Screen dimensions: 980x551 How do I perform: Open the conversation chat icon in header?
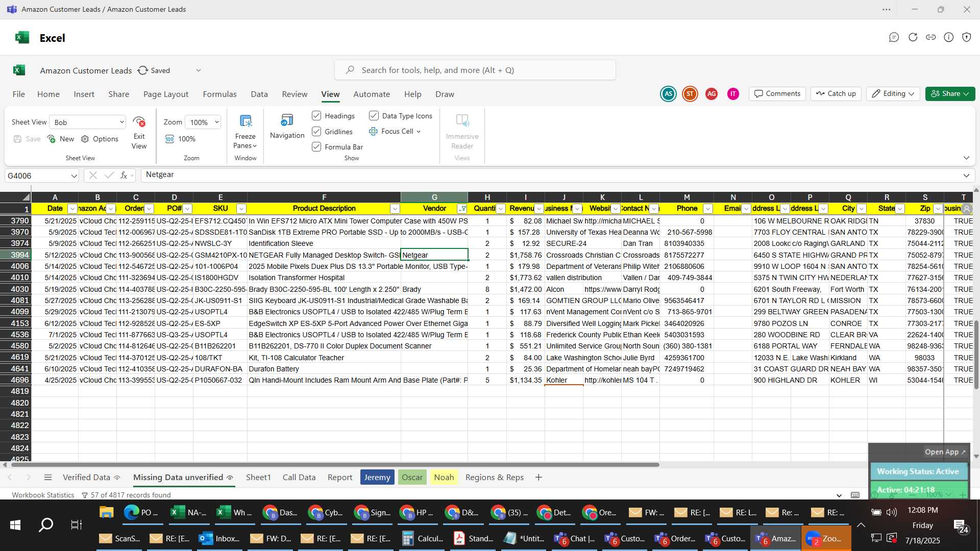tap(894, 37)
